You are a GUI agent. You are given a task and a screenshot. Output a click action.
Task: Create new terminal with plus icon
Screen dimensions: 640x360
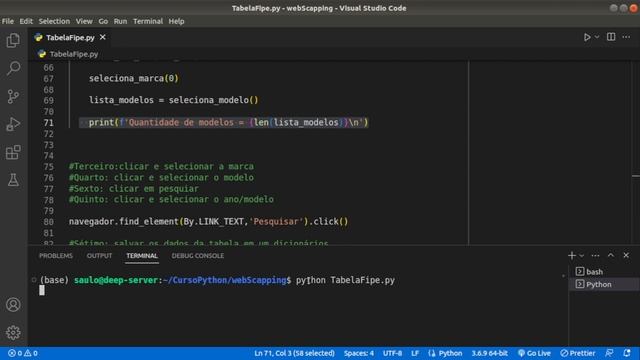pos(571,256)
